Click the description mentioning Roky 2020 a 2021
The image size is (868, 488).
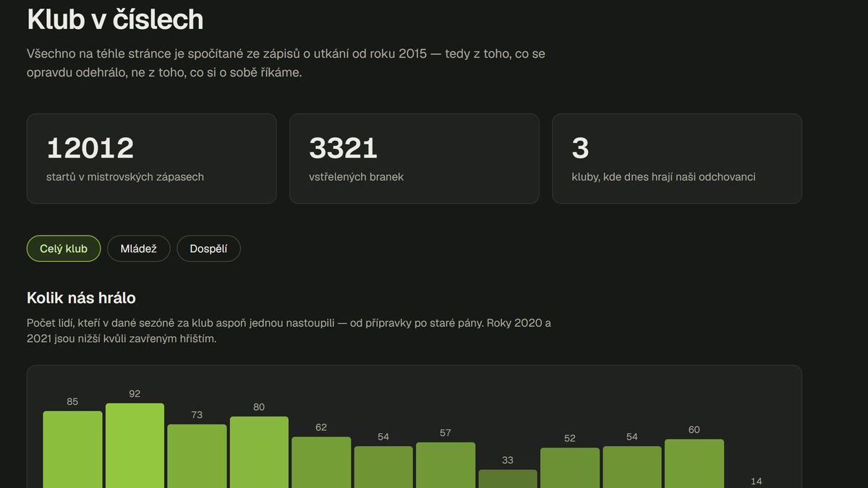tap(289, 330)
